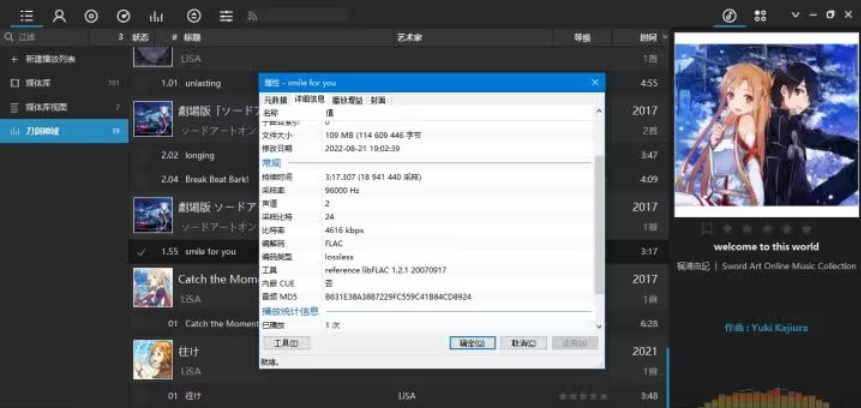Viewport: 861px width, 408px height.
Task: Open the down-chevron menu beside minimize
Action: tap(795, 15)
